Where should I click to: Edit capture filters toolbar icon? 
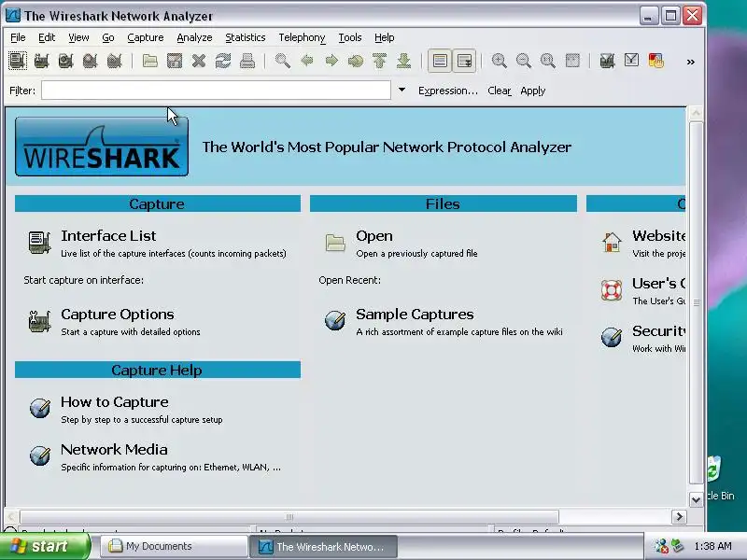pos(608,61)
